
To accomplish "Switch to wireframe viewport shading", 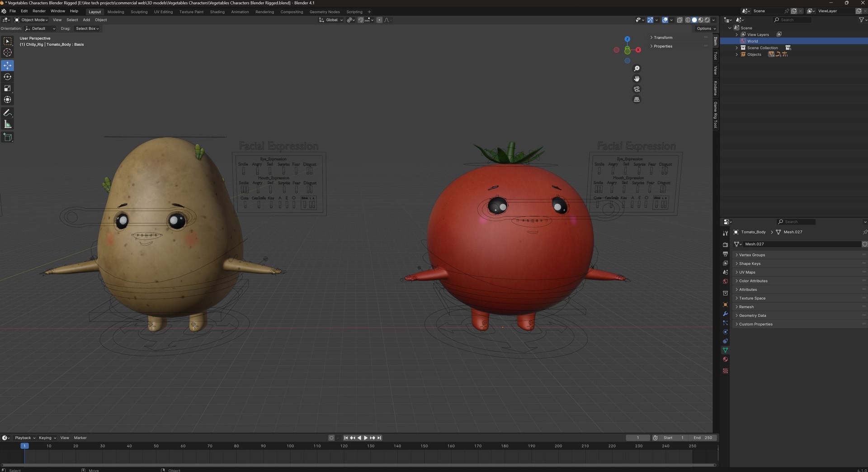I will [x=688, y=20].
